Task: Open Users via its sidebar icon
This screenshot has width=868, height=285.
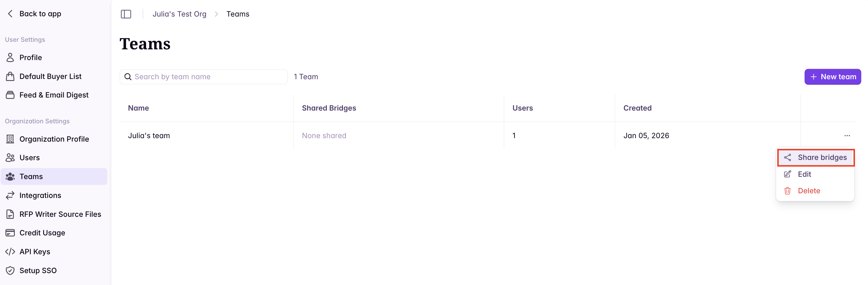Action: coord(10,158)
